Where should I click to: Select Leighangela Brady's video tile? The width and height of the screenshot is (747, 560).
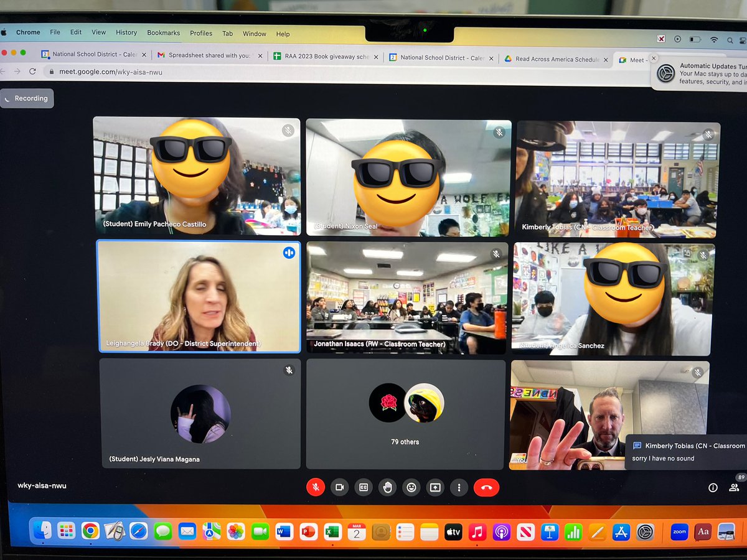click(199, 297)
